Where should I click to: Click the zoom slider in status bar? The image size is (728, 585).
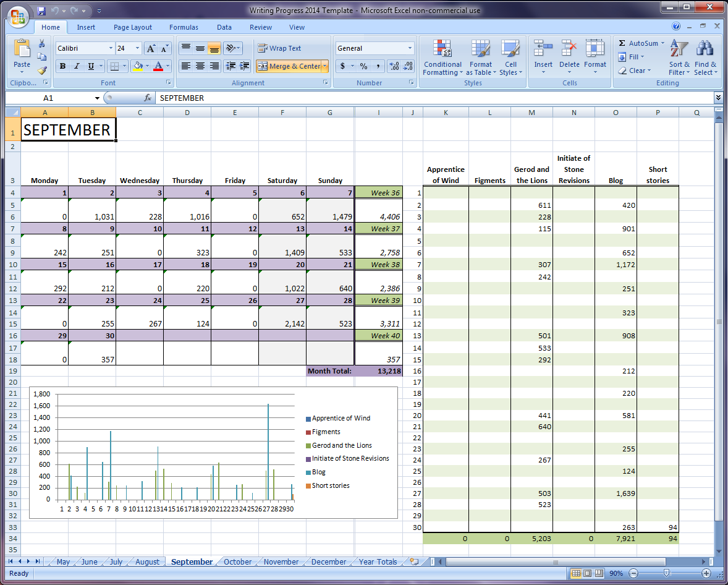coord(666,573)
